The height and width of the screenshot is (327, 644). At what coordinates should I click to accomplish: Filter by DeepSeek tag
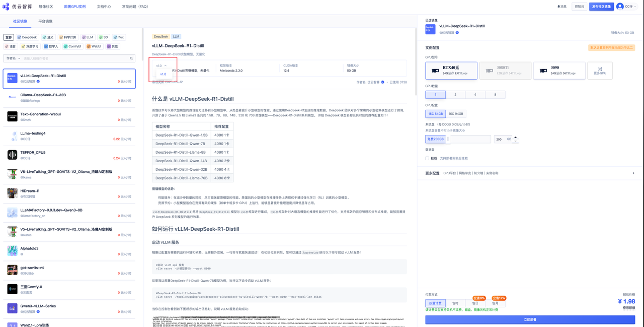pyautogui.click(x=27, y=37)
